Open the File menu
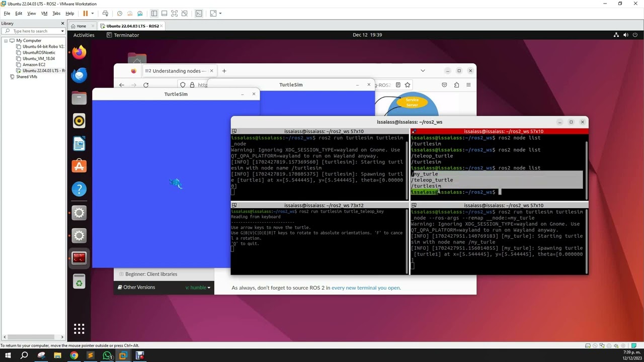 tap(7, 14)
